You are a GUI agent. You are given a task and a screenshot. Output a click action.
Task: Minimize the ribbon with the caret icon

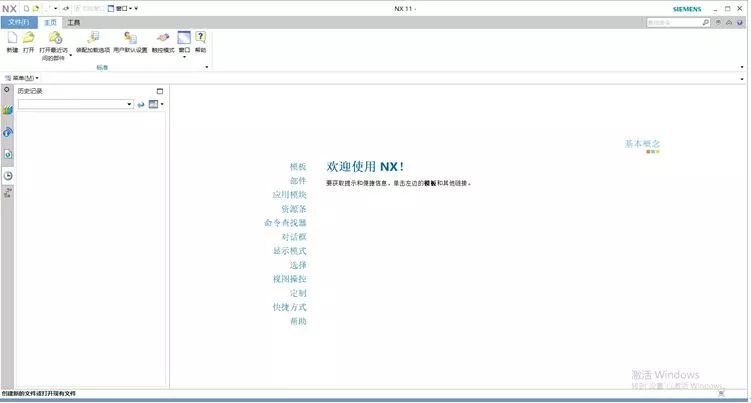(729, 23)
